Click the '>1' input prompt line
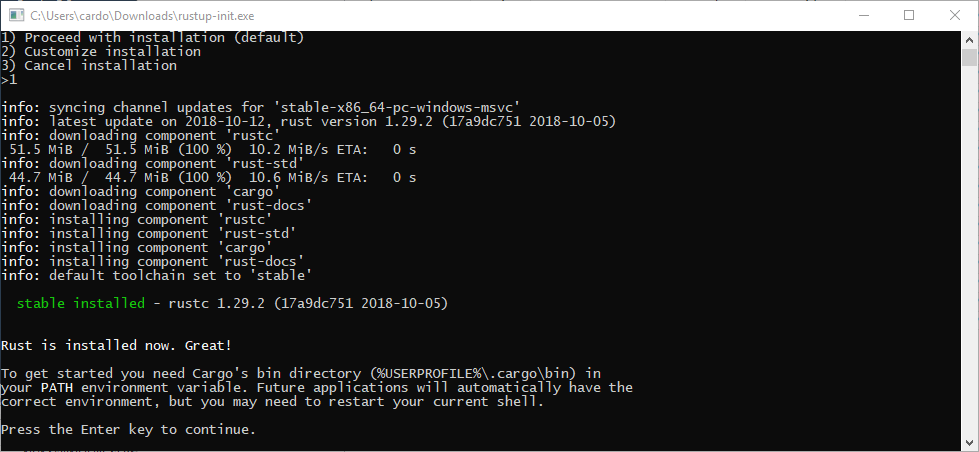Image resolution: width=979 pixels, height=452 pixels. 9,80
